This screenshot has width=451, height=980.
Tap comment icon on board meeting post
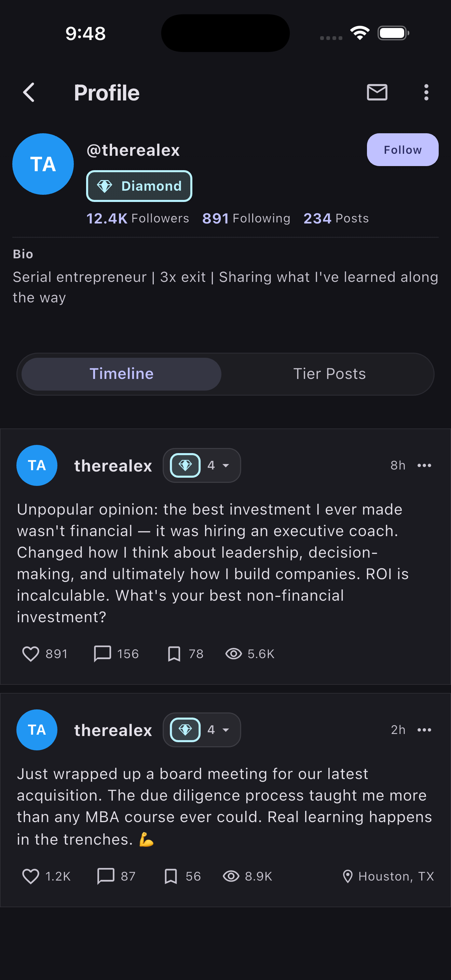tap(106, 876)
